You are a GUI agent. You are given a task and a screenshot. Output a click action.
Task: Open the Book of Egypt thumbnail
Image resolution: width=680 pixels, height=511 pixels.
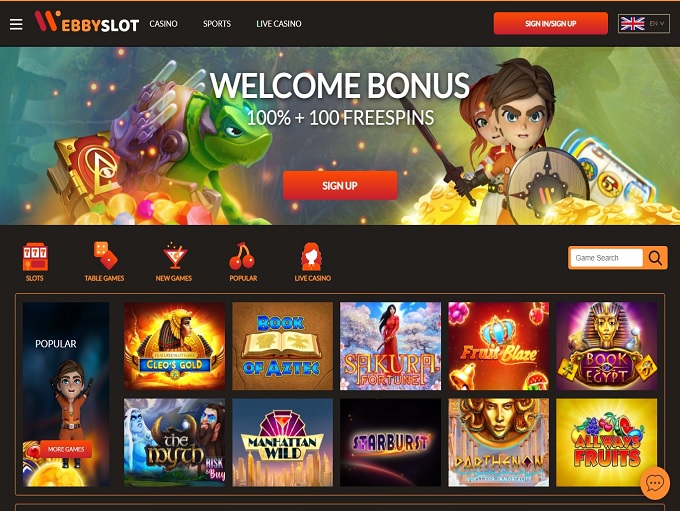(606, 346)
